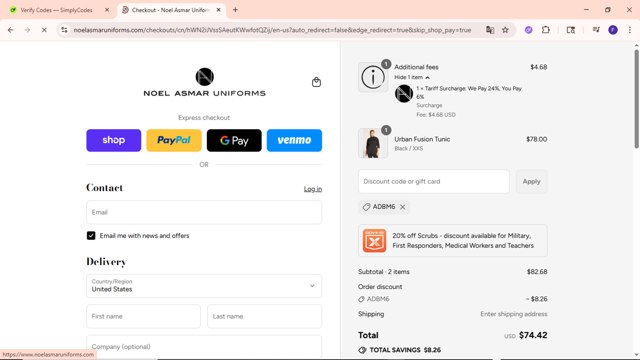Click the Log in link
The width and height of the screenshot is (640, 360).
pos(313,189)
